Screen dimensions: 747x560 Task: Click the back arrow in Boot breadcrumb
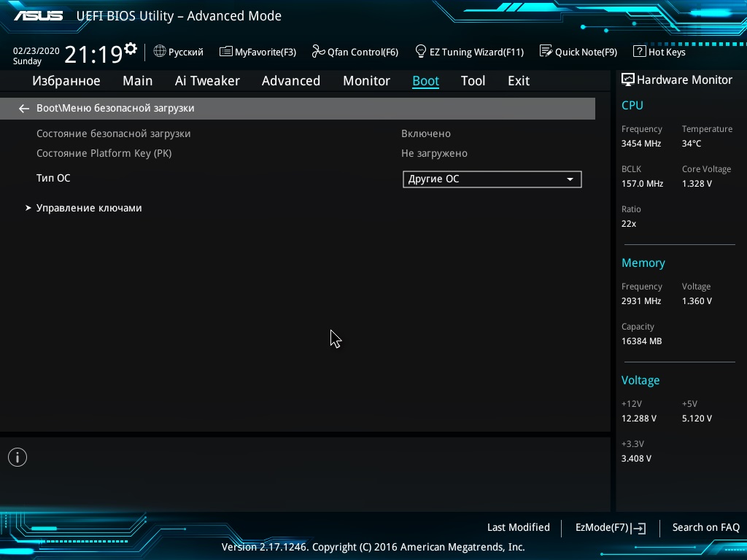(x=24, y=109)
